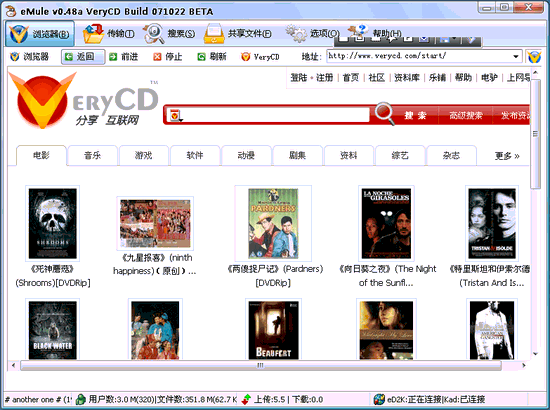Image resolution: width=550 pixels, height=410 pixels.
Task: Open the Tristan and Isolde poster
Action: (492, 223)
